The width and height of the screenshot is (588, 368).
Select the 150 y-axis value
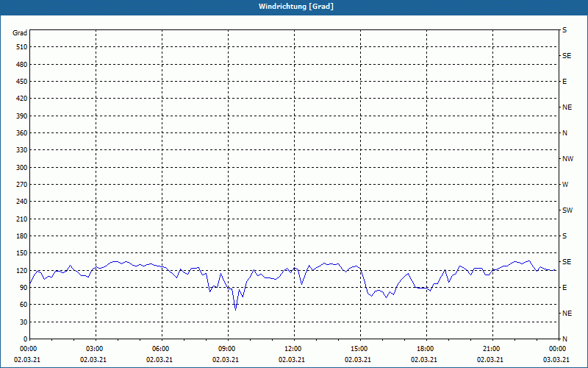click(22, 253)
